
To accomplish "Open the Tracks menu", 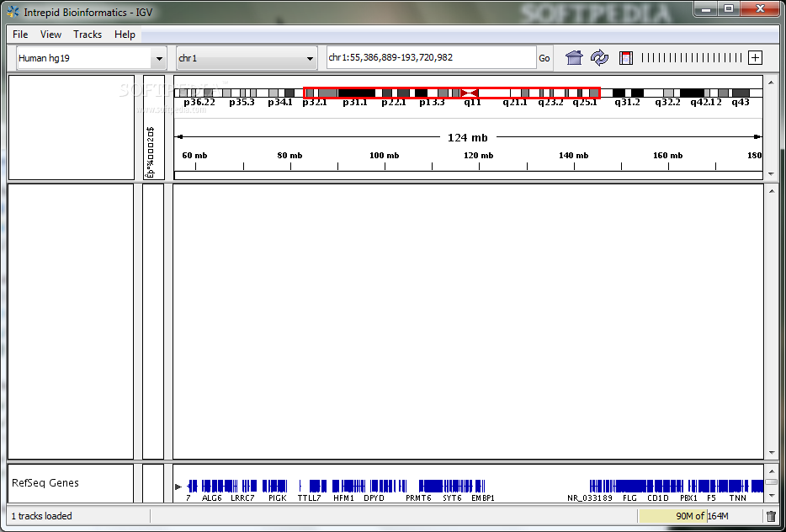I will (88, 35).
